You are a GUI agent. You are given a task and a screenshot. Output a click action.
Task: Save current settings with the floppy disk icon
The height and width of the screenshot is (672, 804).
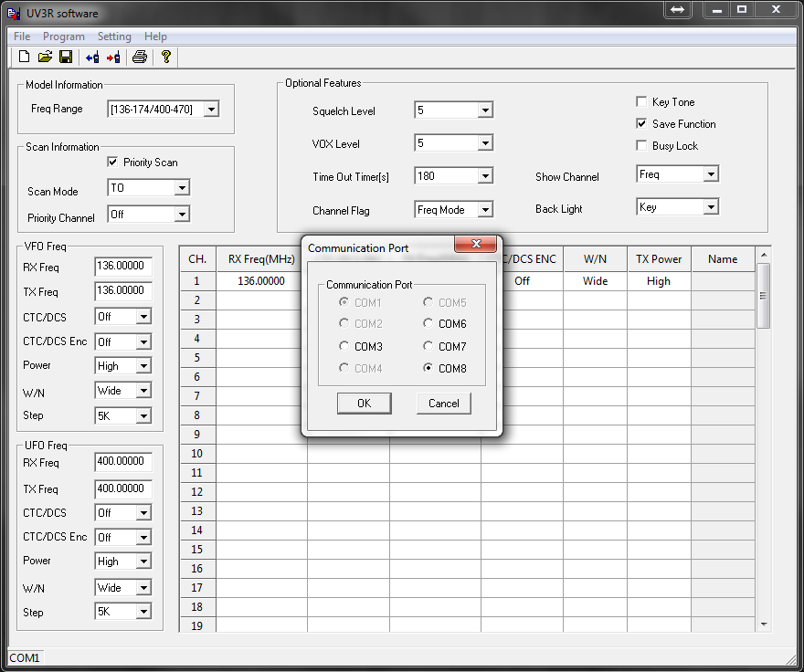point(65,56)
